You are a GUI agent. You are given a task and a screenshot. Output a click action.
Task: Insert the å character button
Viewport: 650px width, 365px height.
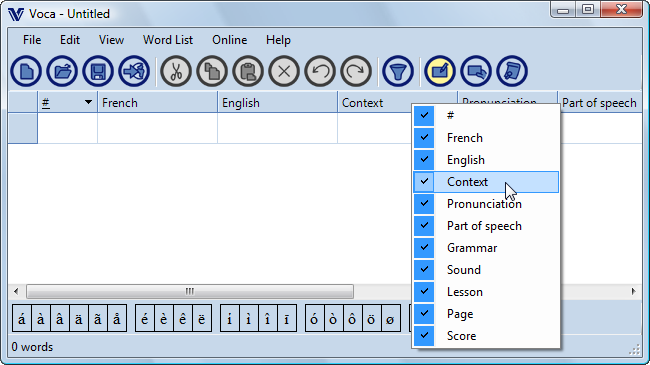pos(117,318)
